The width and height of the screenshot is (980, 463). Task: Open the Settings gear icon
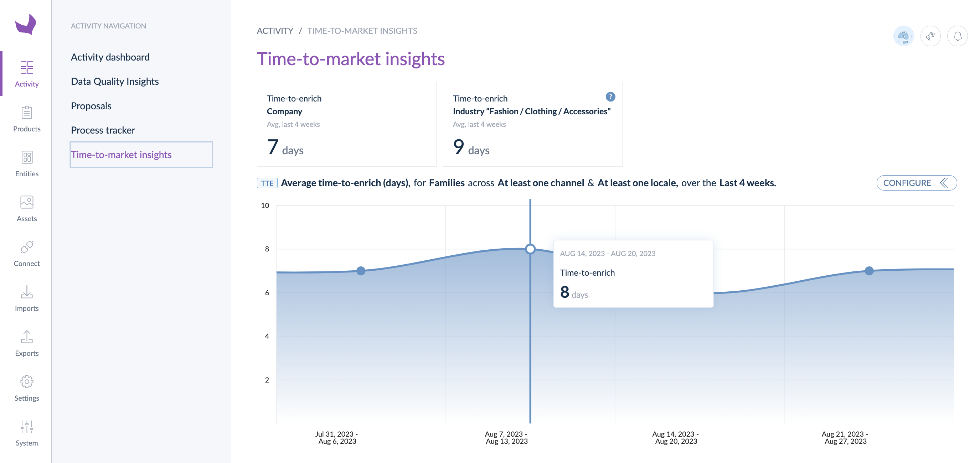coord(27,381)
